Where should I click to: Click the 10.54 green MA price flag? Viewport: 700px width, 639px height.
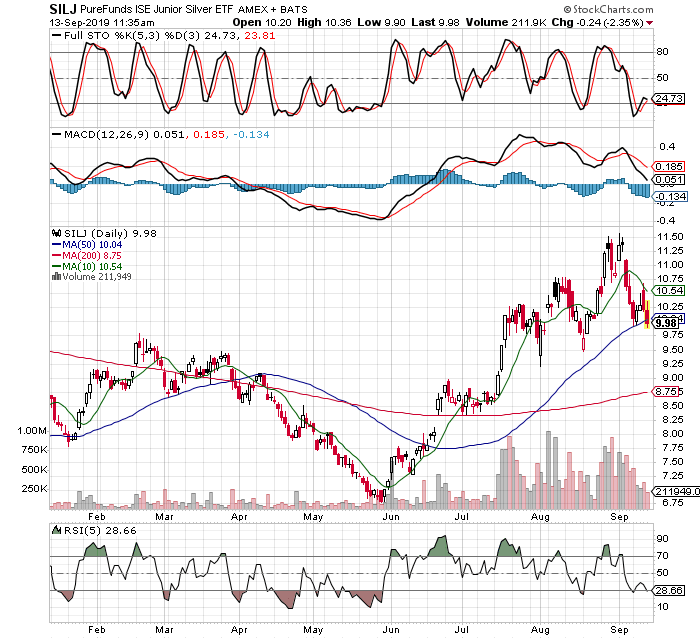pos(668,291)
